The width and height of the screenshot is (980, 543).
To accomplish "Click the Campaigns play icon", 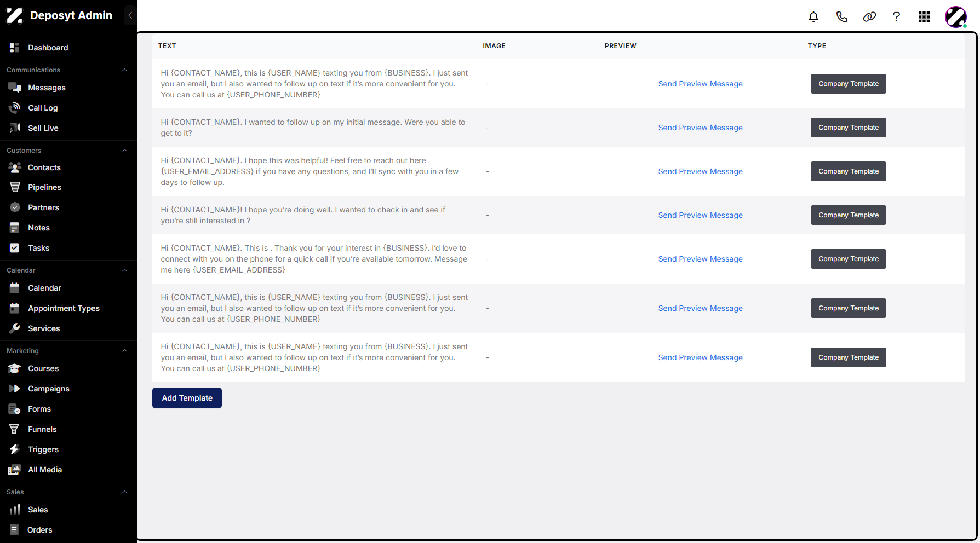I will [x=15, y=389].
